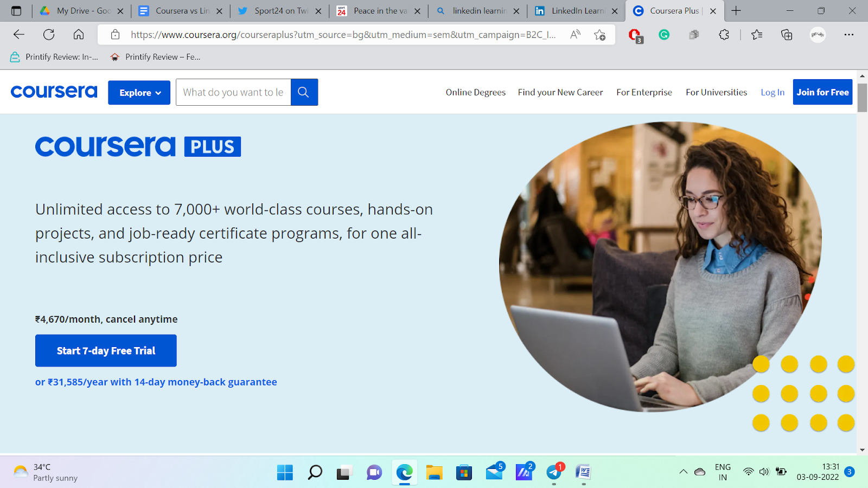Screen dimensions: 868x488
Task: Open the browser home page icon
Action: pos(79,35)
